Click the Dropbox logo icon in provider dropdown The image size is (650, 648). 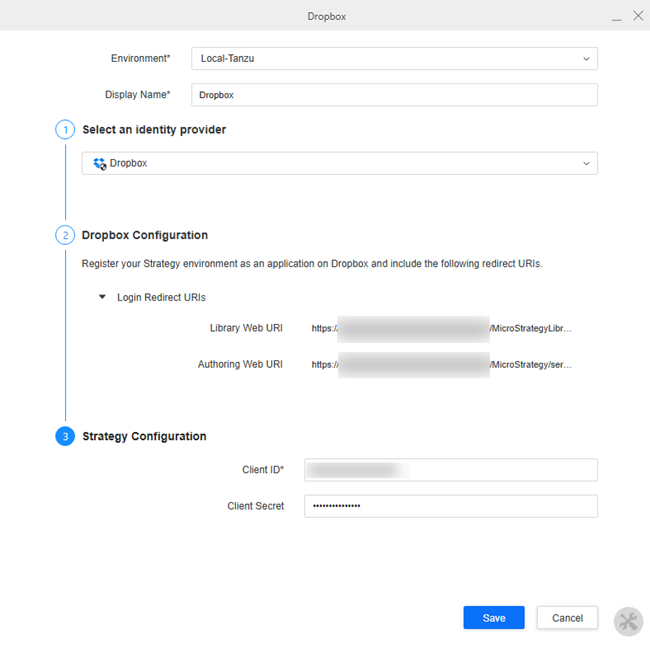(99, 163)
